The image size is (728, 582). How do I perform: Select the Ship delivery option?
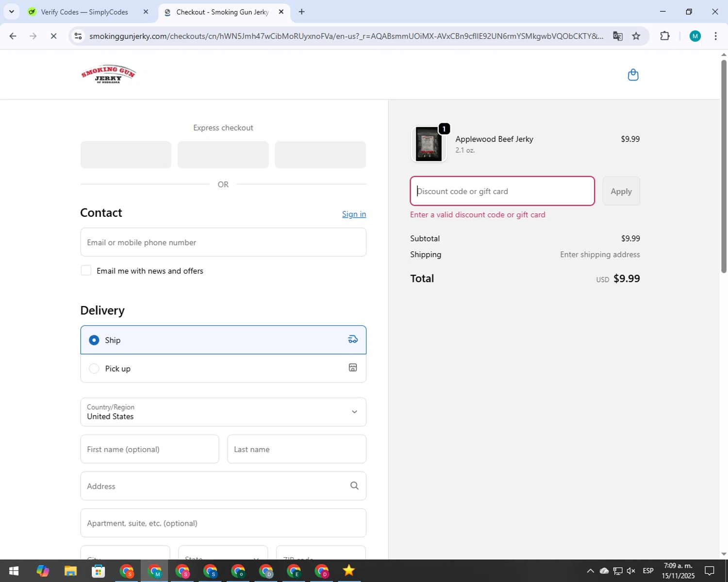[223, 340]
